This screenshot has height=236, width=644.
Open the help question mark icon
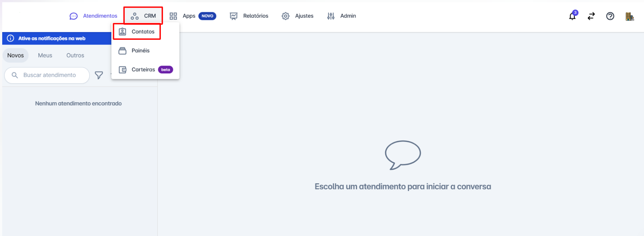pyautogui.click(x=610, y=16)
